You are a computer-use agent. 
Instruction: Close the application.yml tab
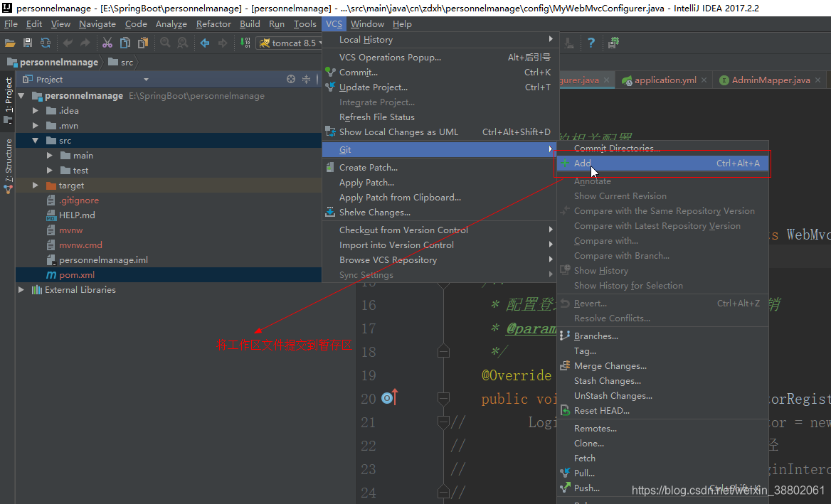coord(704,80)
